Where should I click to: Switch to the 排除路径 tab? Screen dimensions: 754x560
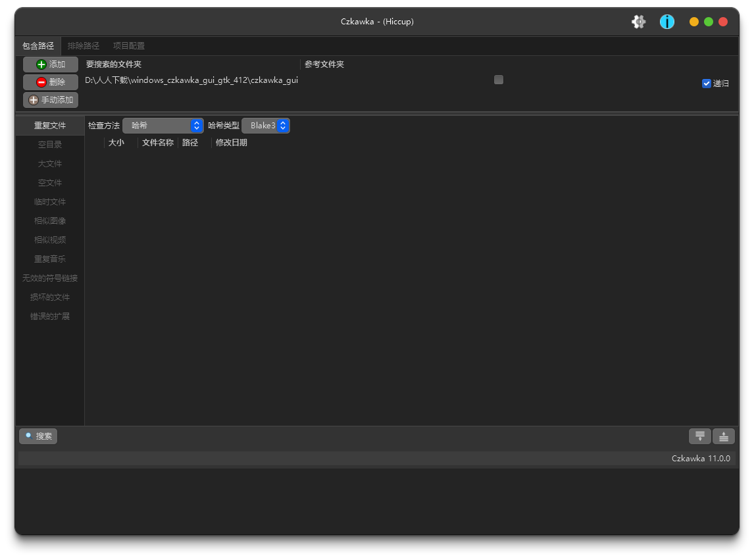(x=84, y=46)
